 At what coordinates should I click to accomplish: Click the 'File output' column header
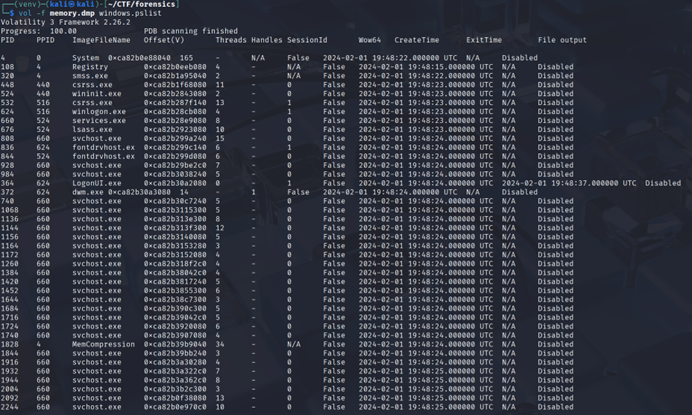(562, 40)
